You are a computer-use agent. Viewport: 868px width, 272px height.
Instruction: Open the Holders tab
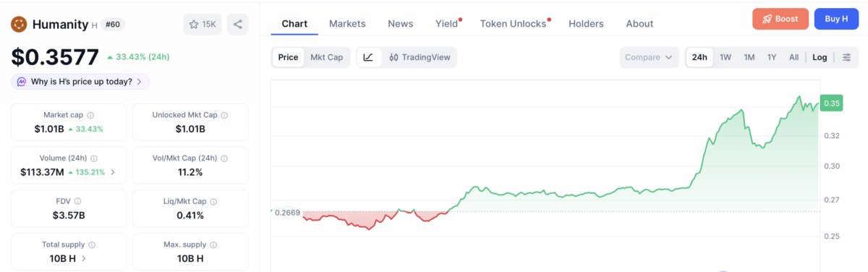[586, 24]
